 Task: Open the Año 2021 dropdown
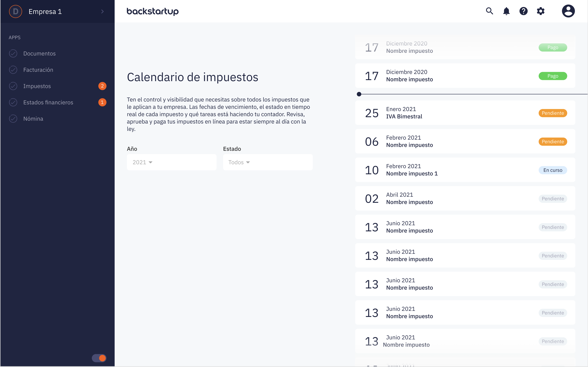tap(171, 162)
